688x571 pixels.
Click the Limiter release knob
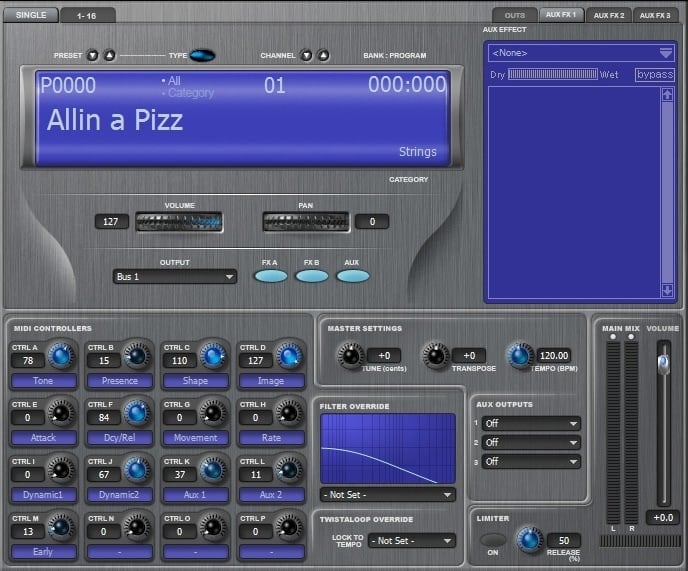[x=529, y=541]
